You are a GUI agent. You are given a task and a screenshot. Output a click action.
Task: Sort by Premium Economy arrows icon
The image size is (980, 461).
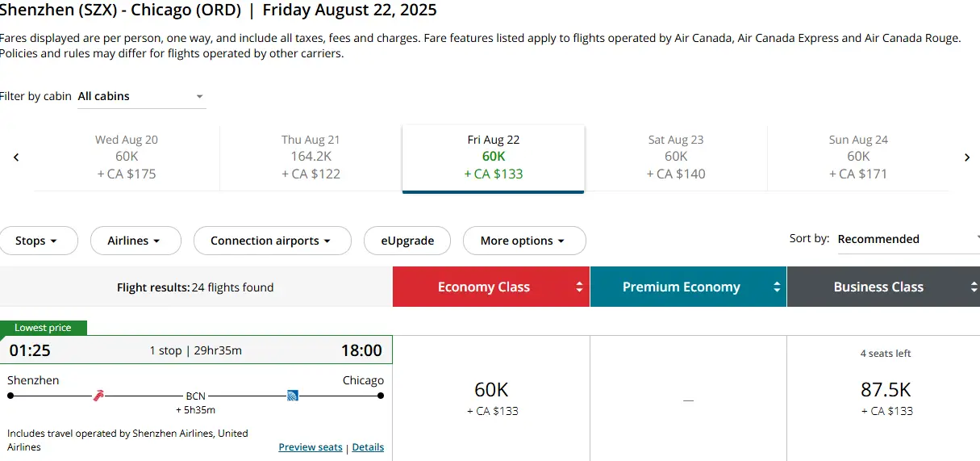[777, 287]
